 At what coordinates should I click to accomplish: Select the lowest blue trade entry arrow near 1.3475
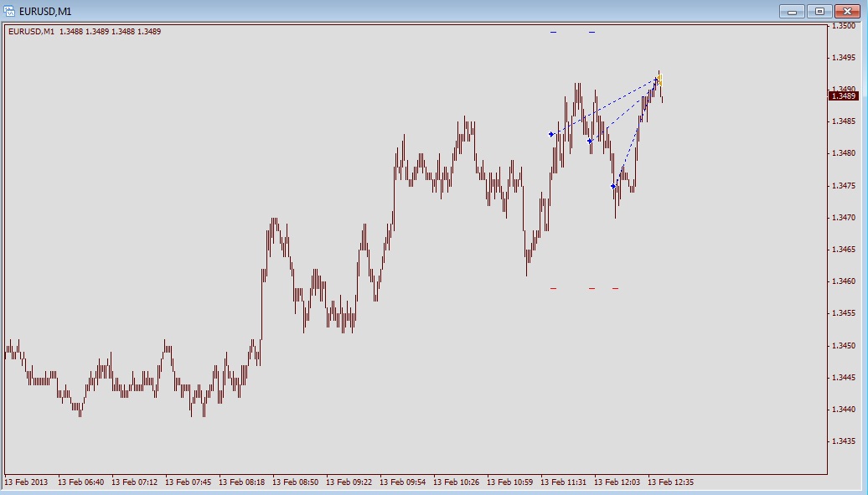click(x=613, y=187)
